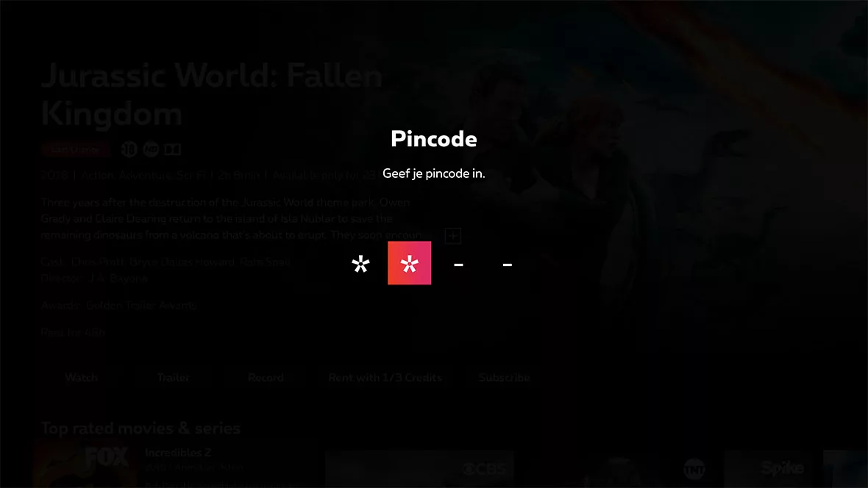Image resolution: width=868 pixels, height=488 pixels.
Task: Click the TNT channel logo
Action: (x=694, y=469)
